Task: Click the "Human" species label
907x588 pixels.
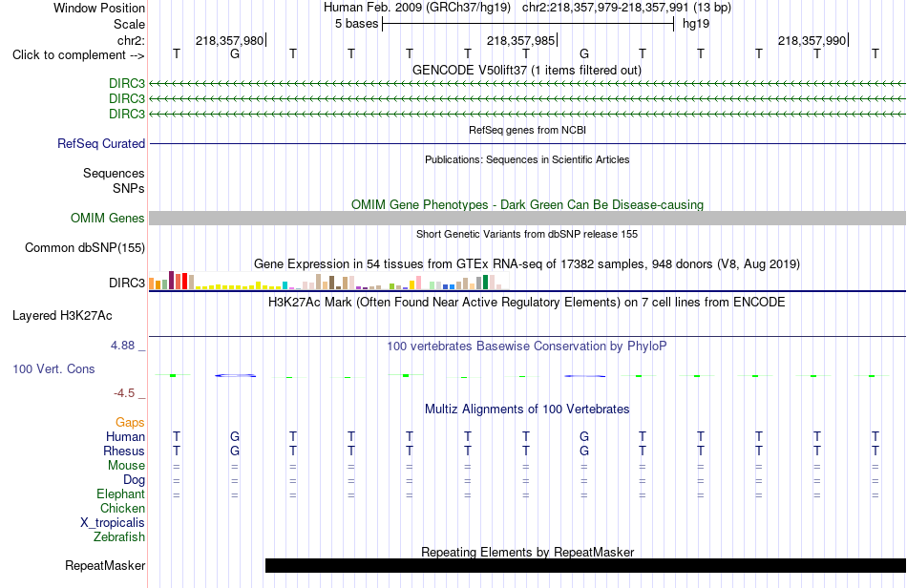Action: pos(125,436)
